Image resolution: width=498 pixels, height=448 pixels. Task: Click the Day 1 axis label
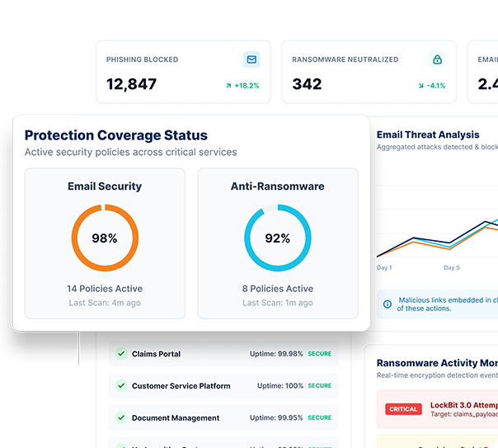pos(384,267)
